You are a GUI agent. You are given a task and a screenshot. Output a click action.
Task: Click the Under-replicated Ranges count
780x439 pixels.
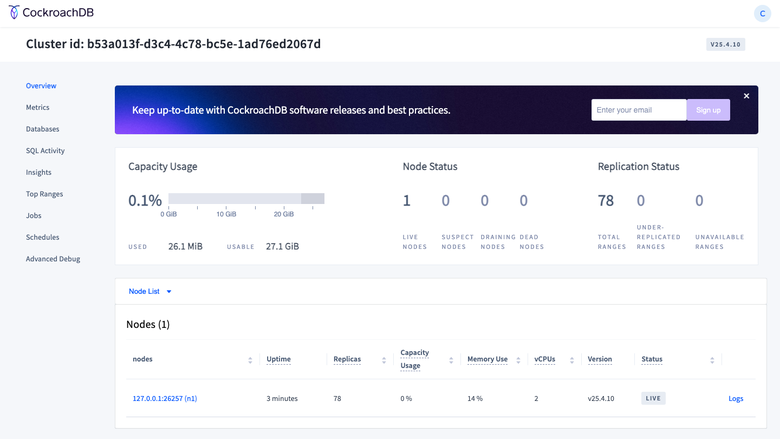click(641, 200)
